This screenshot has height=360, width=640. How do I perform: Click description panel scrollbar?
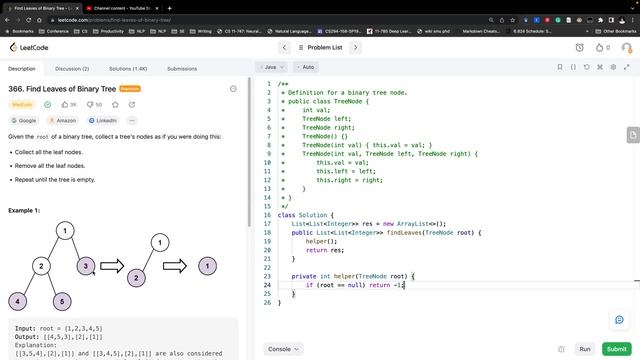[x=249, y=152]
